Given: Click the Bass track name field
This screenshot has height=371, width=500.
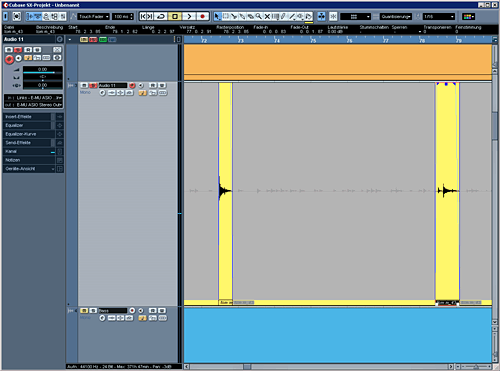Looking at the screenshot, I should coord(113,310).
